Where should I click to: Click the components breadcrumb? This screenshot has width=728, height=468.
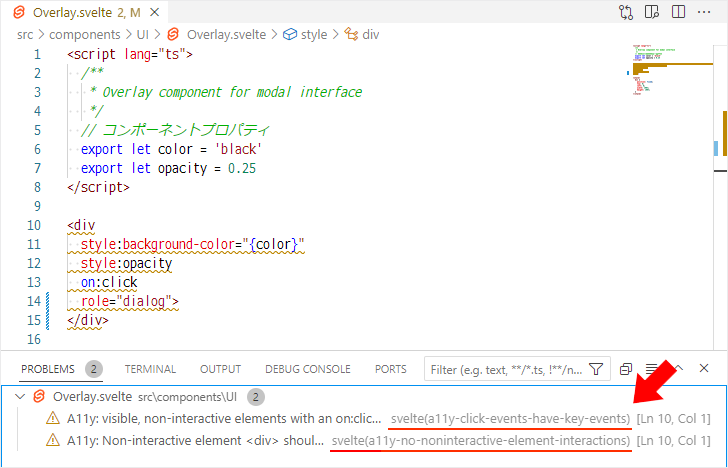[x=84, y=35]
